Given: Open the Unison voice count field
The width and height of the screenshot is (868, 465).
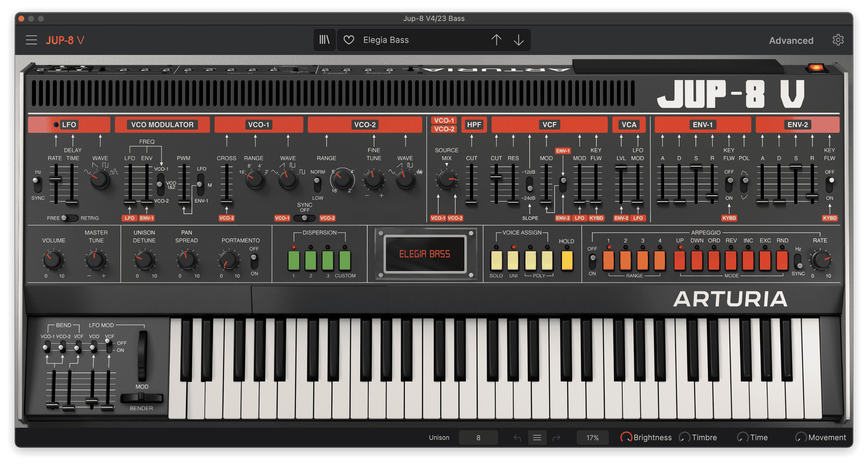Looking at the screenshot, I should coord(478,438).
